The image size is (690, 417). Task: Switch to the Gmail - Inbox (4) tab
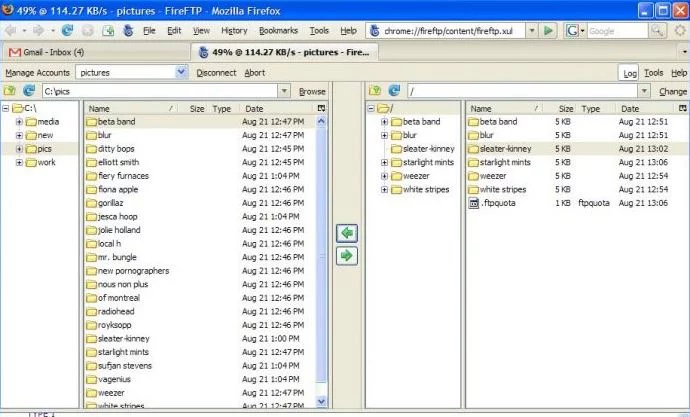pos(95,52)
